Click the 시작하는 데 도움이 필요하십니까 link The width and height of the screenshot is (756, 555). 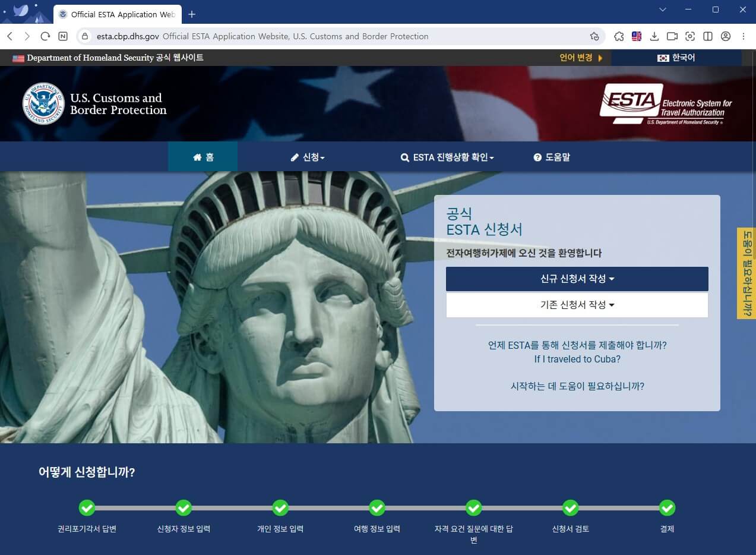pos(577,386)
